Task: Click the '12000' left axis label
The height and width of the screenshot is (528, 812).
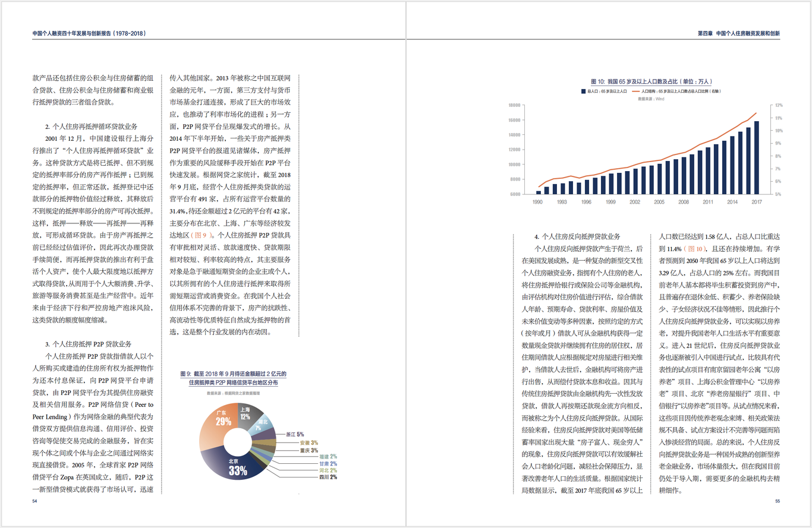Action: tap(515, 150)
